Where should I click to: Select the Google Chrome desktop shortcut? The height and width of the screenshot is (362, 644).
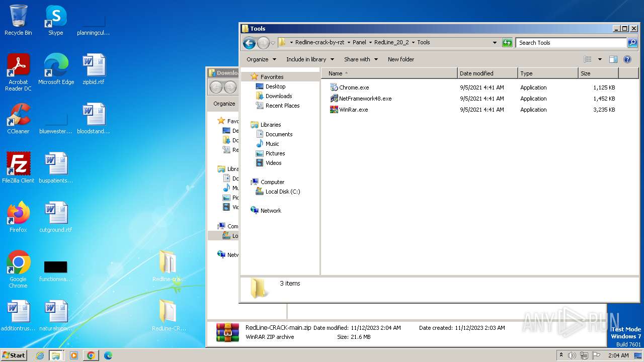click(18, 269)
